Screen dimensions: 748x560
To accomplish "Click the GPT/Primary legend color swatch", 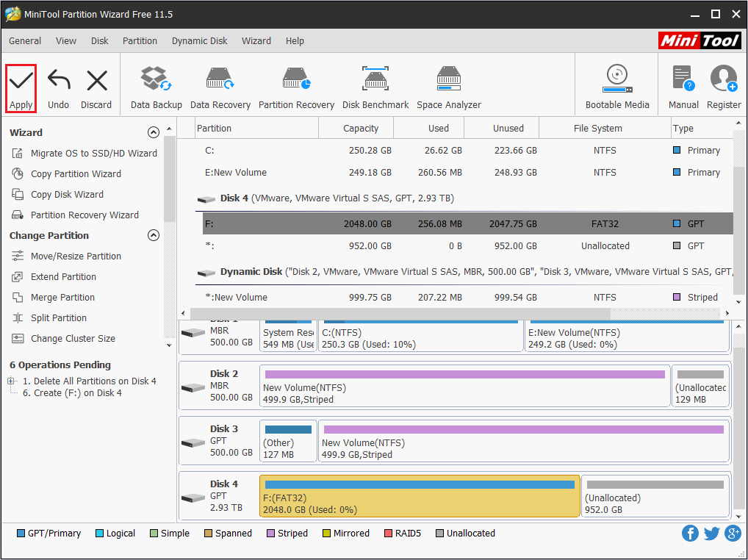I will point(21,534).
